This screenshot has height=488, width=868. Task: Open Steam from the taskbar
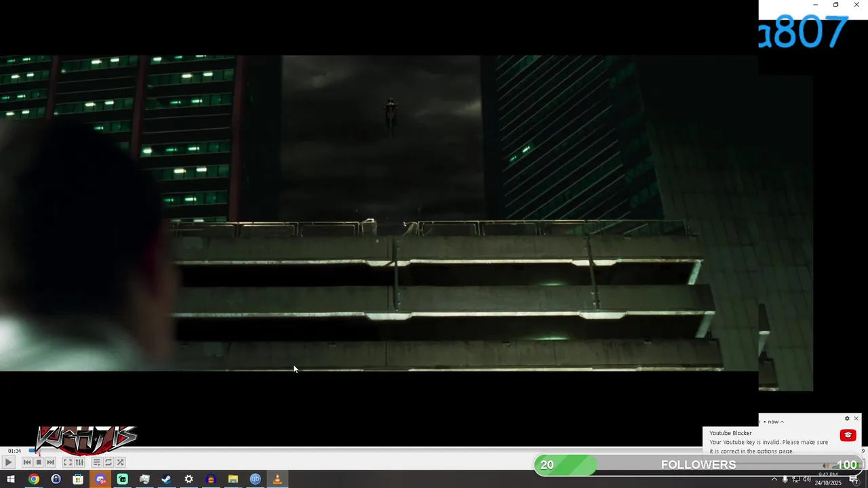(166, 479)
